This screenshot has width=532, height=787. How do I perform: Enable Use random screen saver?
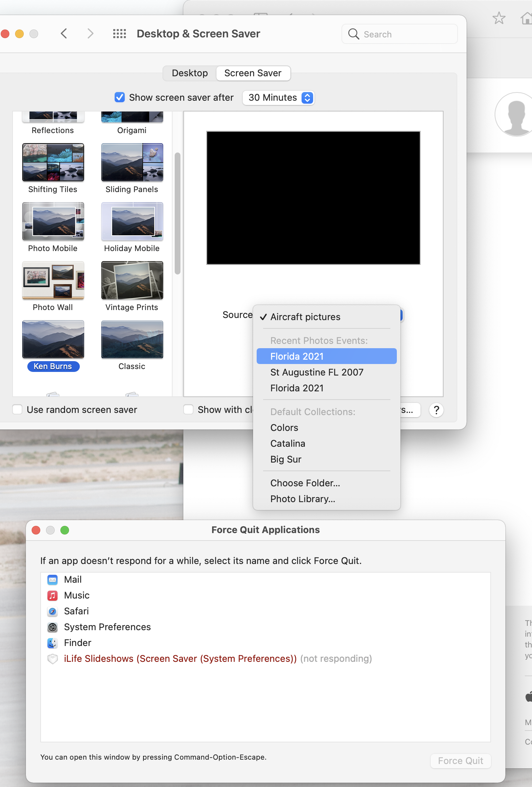pyautogui.click(x=17, y=410)
